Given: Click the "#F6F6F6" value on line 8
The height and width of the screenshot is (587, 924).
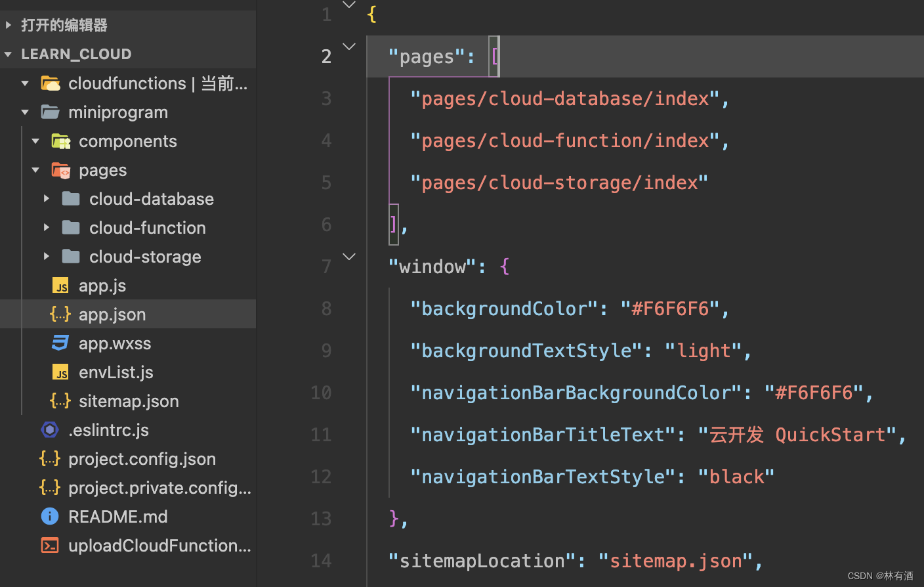Looking at the screenshot, I should tap(670, 309).
